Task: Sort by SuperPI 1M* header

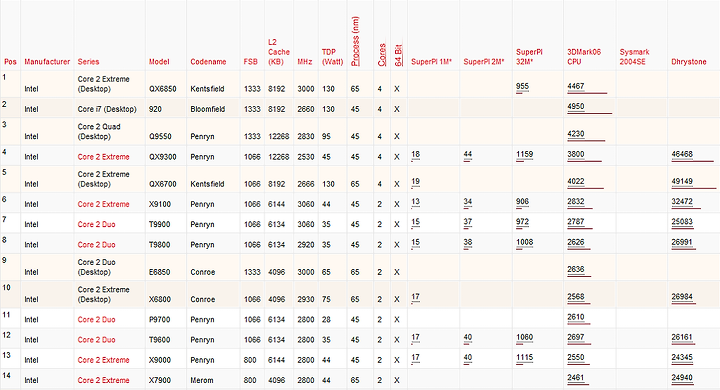Action: 431,62
